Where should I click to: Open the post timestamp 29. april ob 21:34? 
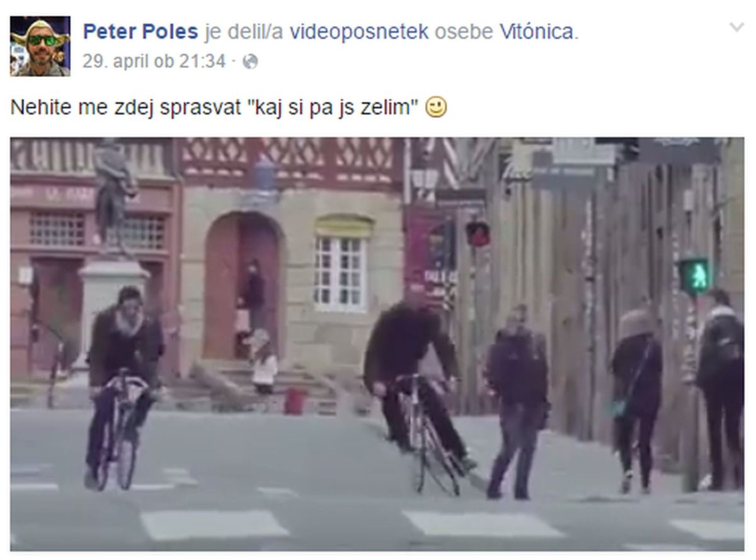pos(154,62)
